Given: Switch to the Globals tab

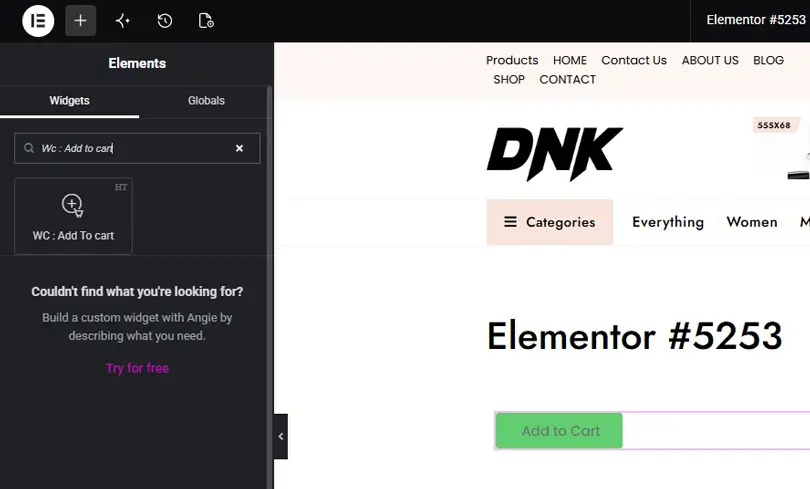Looking at the screenshot, I should [206, 101].
